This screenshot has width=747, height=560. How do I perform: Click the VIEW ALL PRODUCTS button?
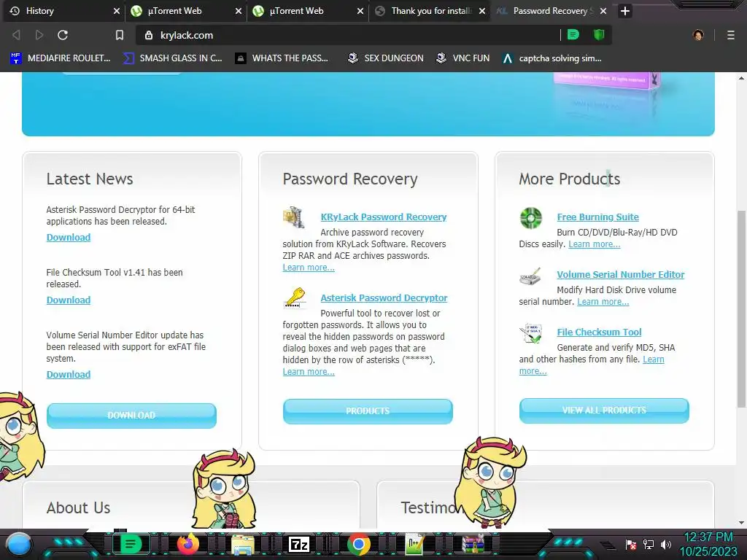(x=604, y=411)
